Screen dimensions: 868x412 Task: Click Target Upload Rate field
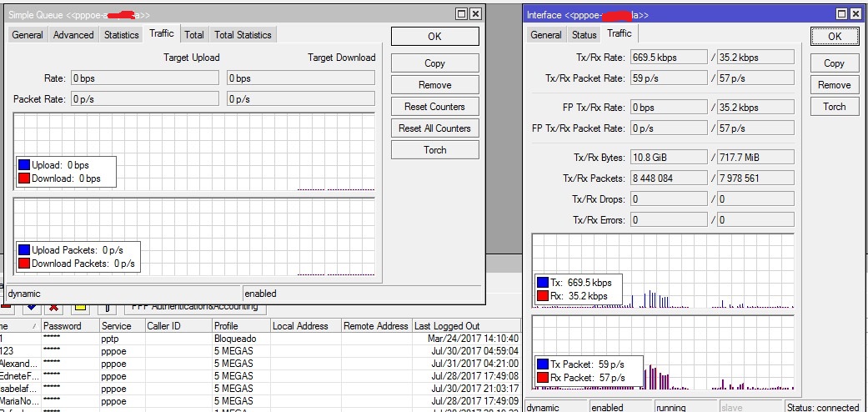click(x=144, y=78)
